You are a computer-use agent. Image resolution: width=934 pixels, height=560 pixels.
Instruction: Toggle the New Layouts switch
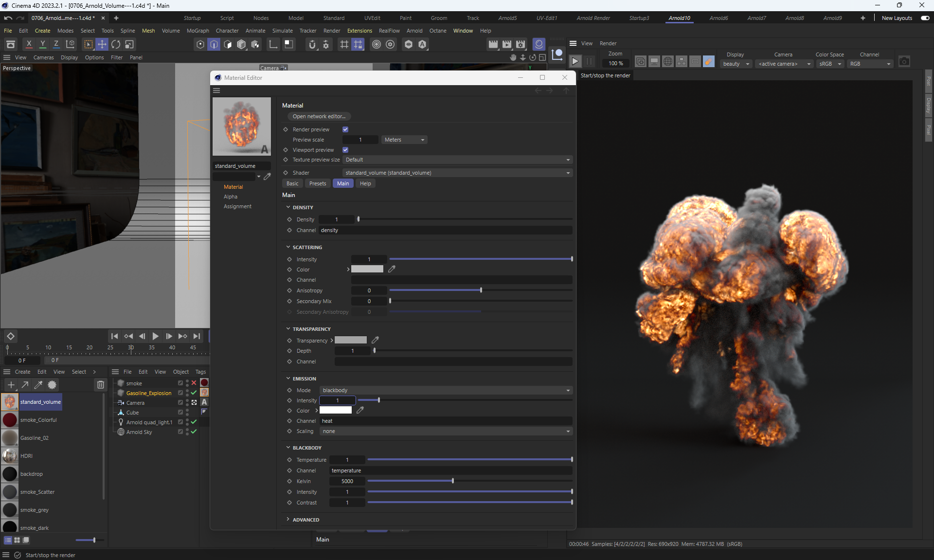925,18
